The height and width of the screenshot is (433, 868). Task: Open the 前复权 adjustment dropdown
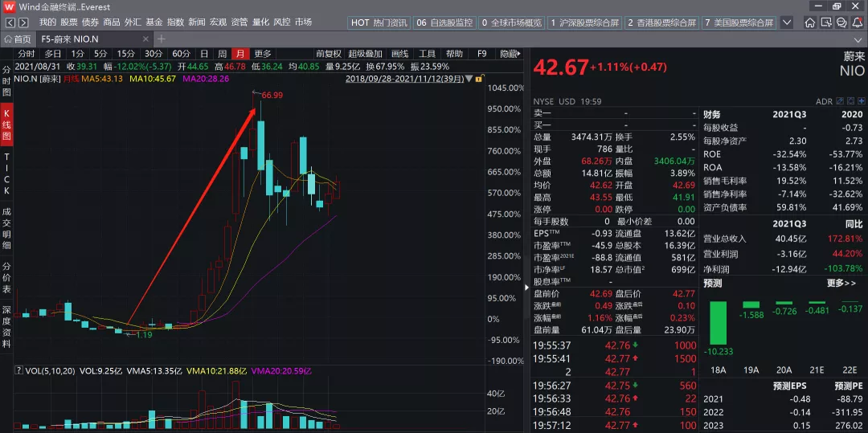329,54
